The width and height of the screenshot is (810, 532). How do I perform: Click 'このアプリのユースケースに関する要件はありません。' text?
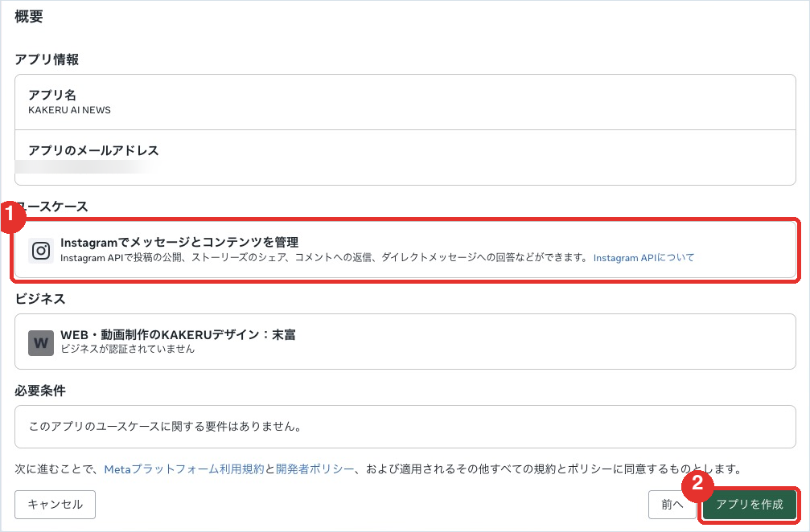tap(165, 426)
